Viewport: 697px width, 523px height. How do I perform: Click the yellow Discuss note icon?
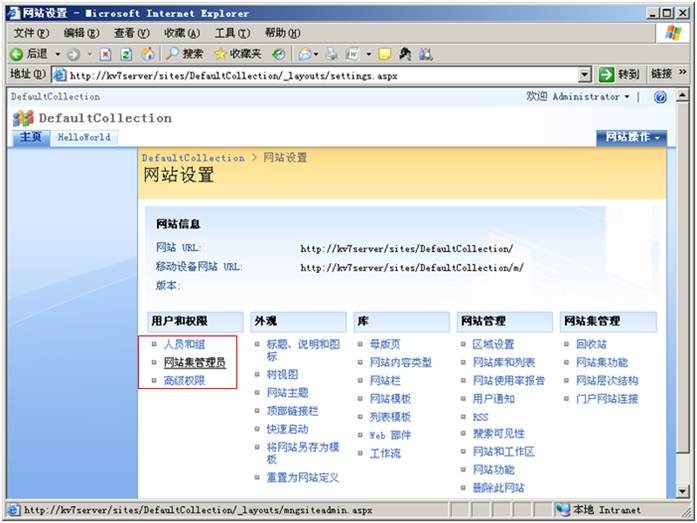click(x=385, y=54)
